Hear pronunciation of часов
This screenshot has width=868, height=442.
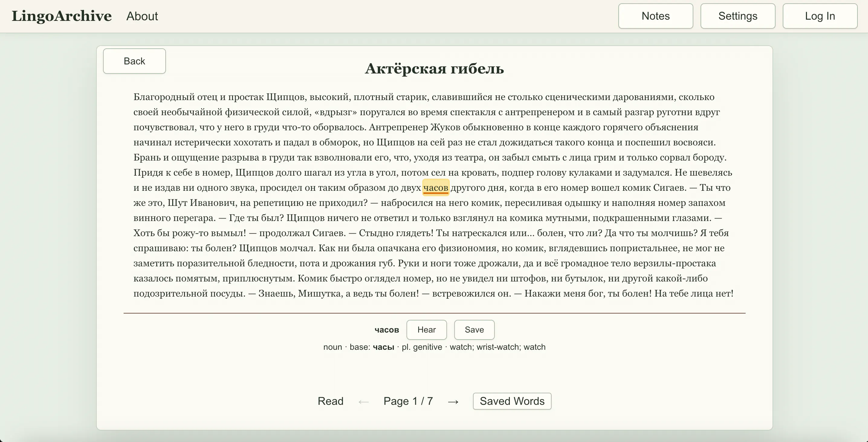coord(426,330)
